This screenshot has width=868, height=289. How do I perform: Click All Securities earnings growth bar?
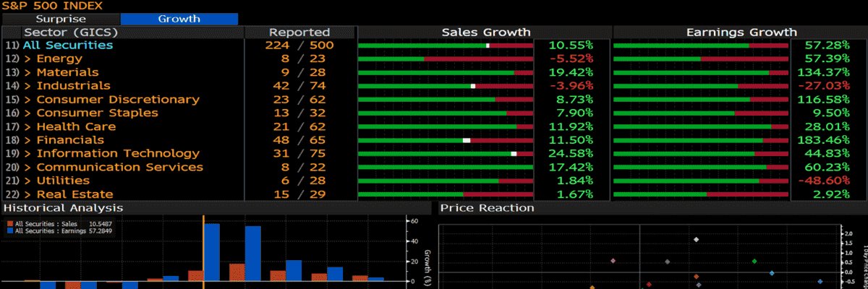click(701, 45)
